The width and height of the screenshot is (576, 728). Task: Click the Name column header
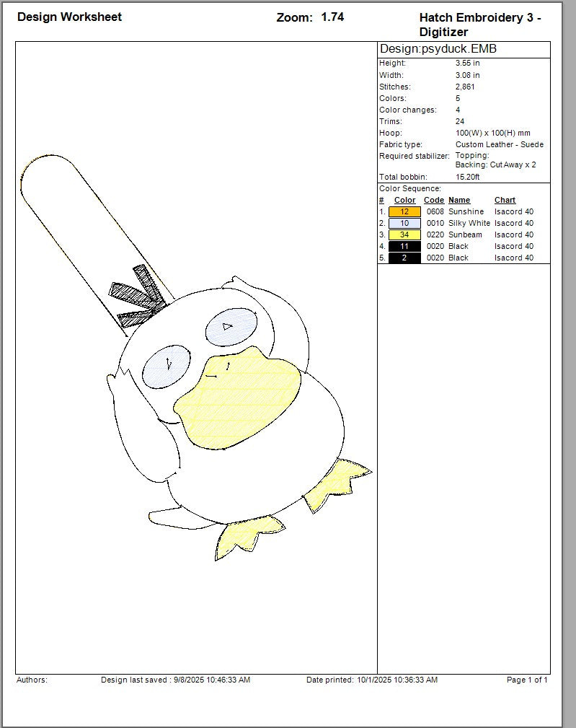click(x=459, y=200)
